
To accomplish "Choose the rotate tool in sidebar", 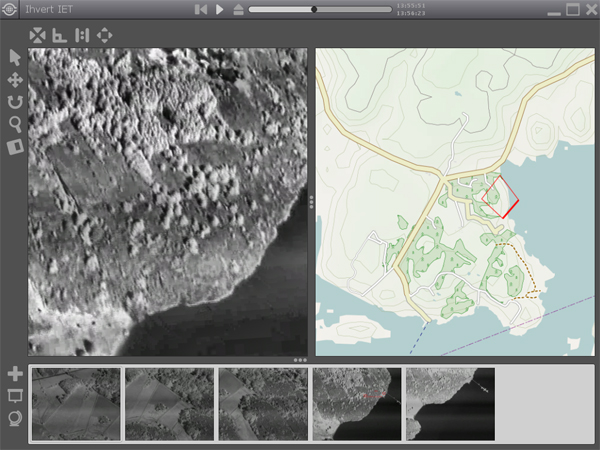I will (x=15, y=102).
